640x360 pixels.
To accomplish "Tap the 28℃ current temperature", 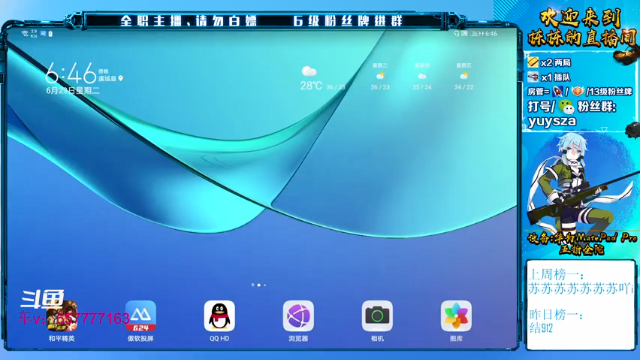I will [311, 86].
